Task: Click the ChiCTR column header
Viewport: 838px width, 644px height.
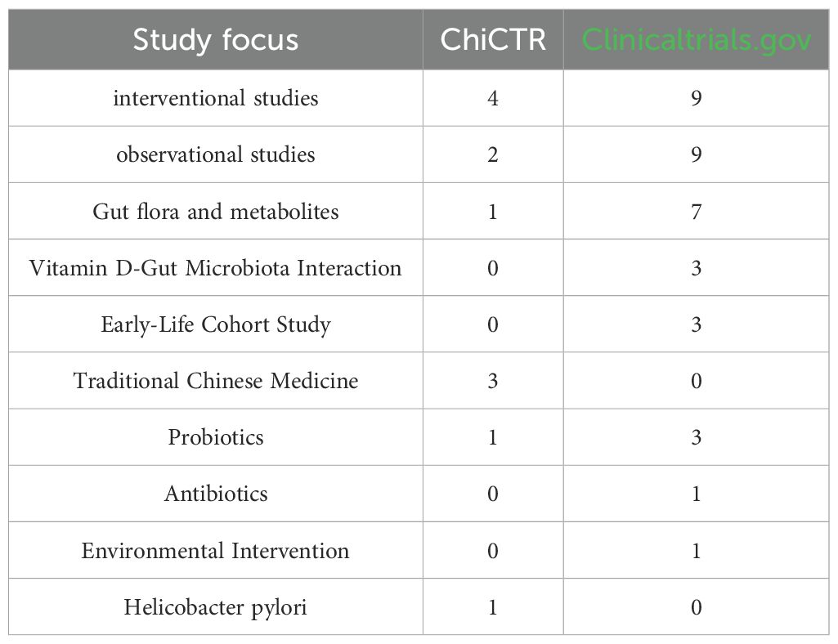Action: [x=492, y=40]
